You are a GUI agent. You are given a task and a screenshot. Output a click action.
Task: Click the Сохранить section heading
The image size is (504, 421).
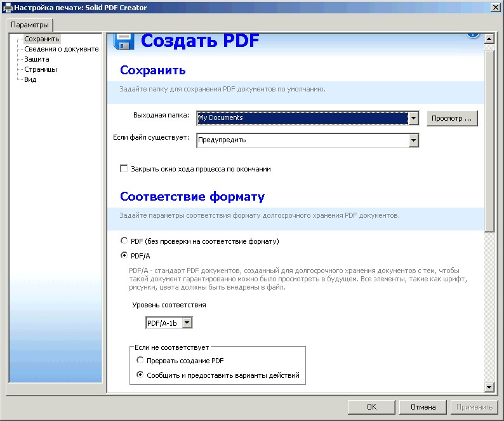tap(153, 70)
